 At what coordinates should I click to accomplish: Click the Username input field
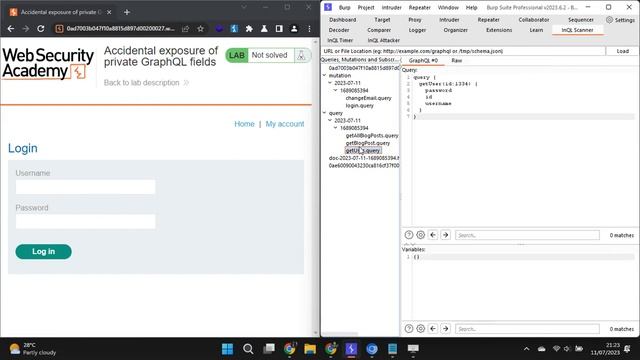pos(85,187)
